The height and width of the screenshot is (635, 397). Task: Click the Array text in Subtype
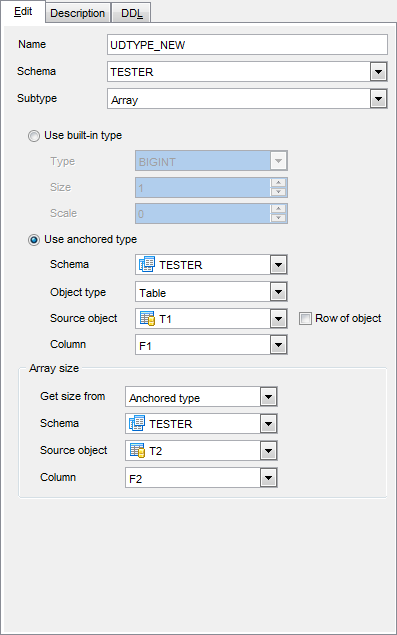(x=125, y=100)
